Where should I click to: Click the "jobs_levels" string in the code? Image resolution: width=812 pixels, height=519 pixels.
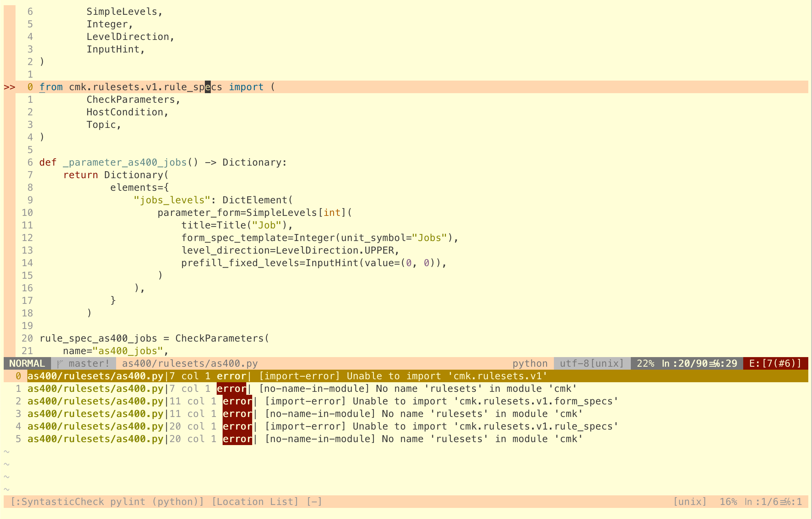[x=172, y=200]
